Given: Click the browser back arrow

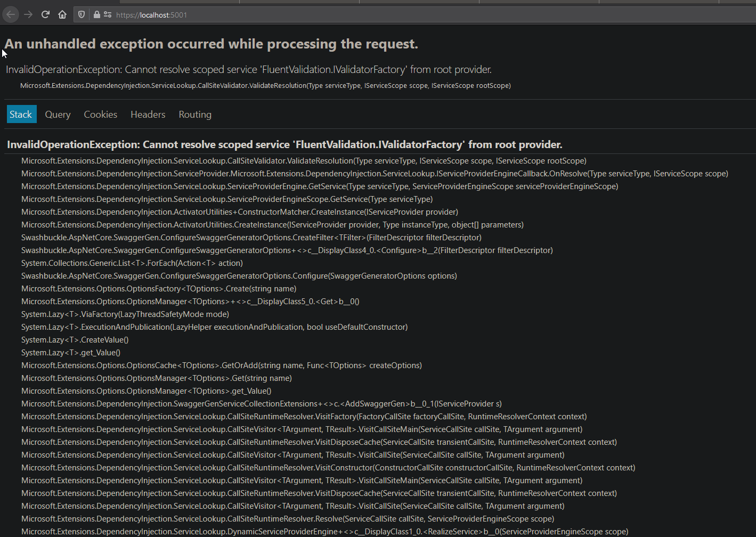Looking at the screenshot, I should click(x=11, y=15).
